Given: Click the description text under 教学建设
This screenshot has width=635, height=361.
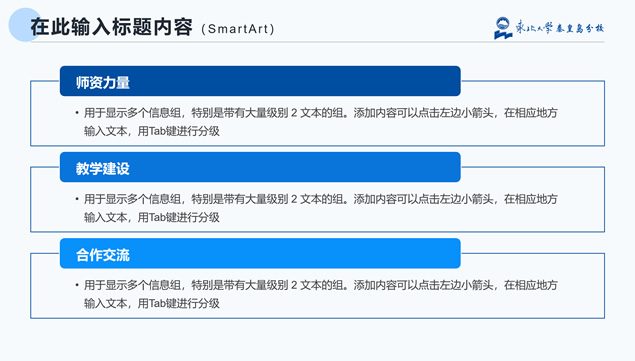Looking at the screenshot, I should 321,208.
